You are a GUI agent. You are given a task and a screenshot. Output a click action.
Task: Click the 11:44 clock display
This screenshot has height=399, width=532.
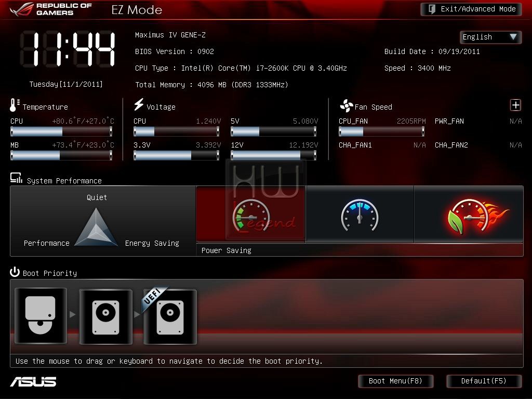(x=68, y=49)
